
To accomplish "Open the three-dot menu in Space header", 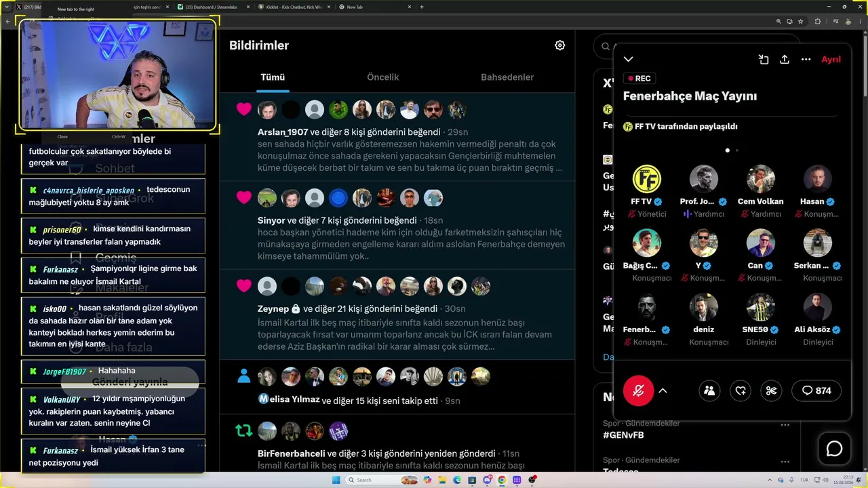I will coord(806,60).
